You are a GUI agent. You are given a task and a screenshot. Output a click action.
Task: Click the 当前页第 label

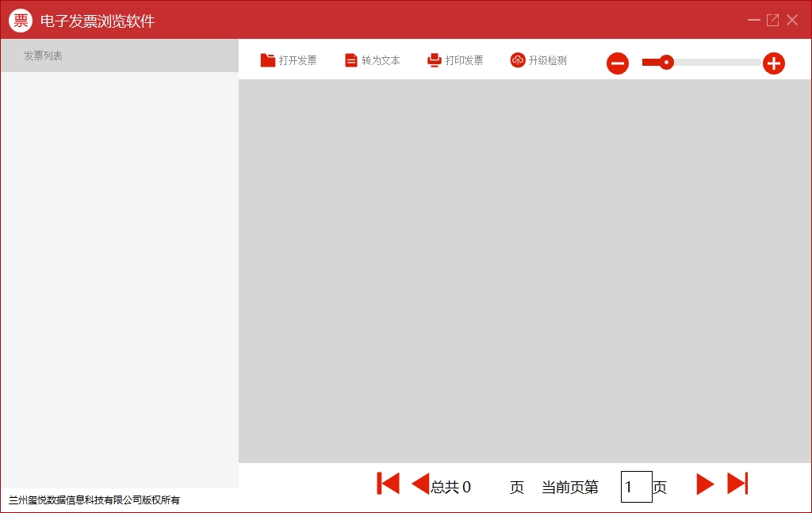tap(569, 487)
